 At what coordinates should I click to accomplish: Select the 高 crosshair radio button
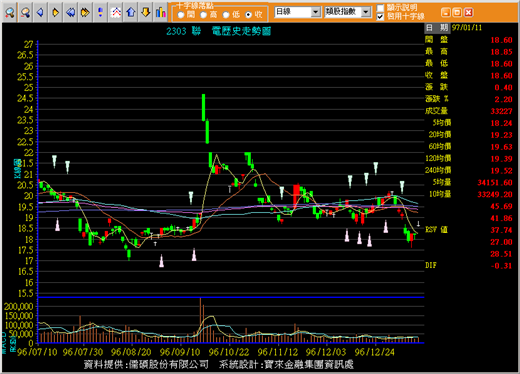tap(203, 15)
